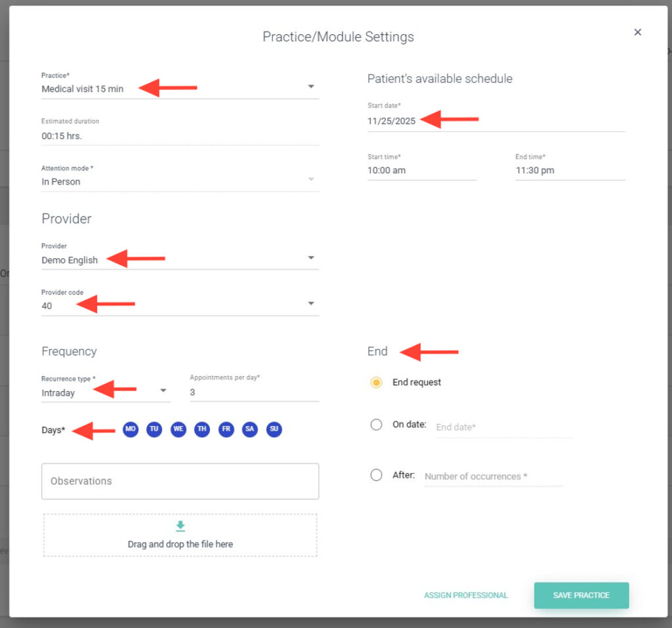
Task: Expand the Provider dropdown
Action: pyautogui.click(x=311, y=259)
